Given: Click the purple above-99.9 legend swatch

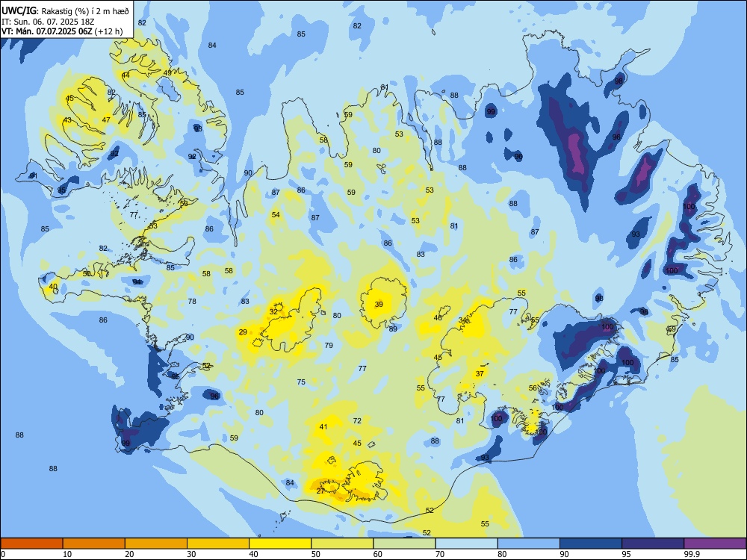Looking at the screenshot, I should (715, 544).
